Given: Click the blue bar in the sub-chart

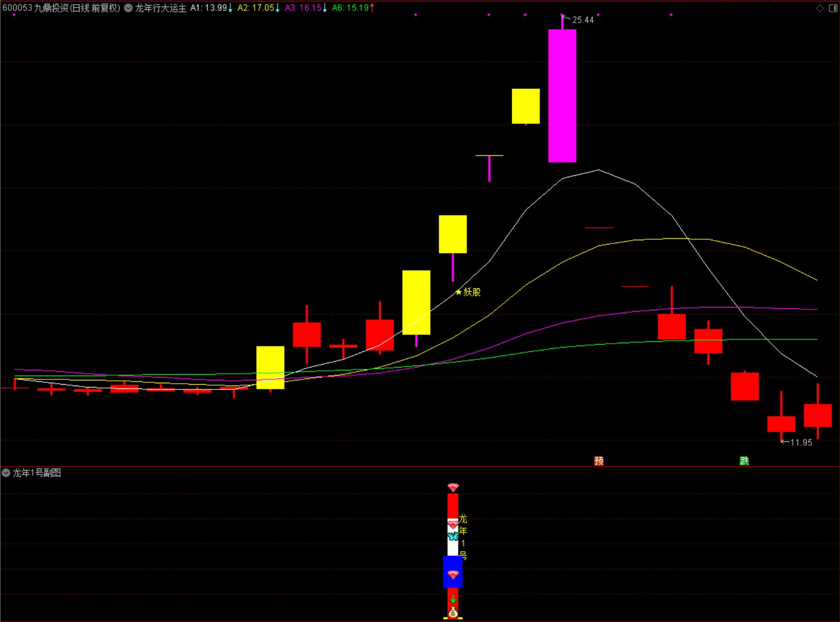Looking at the screenshot, I should 453,571.
